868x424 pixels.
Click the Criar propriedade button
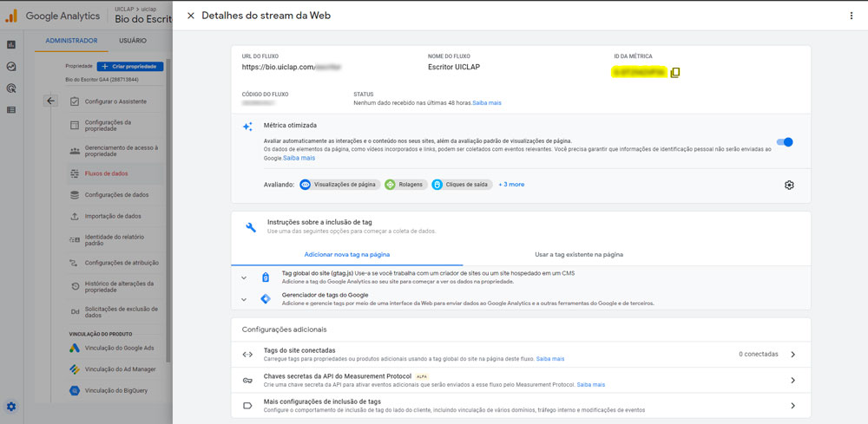click(130, 67)
